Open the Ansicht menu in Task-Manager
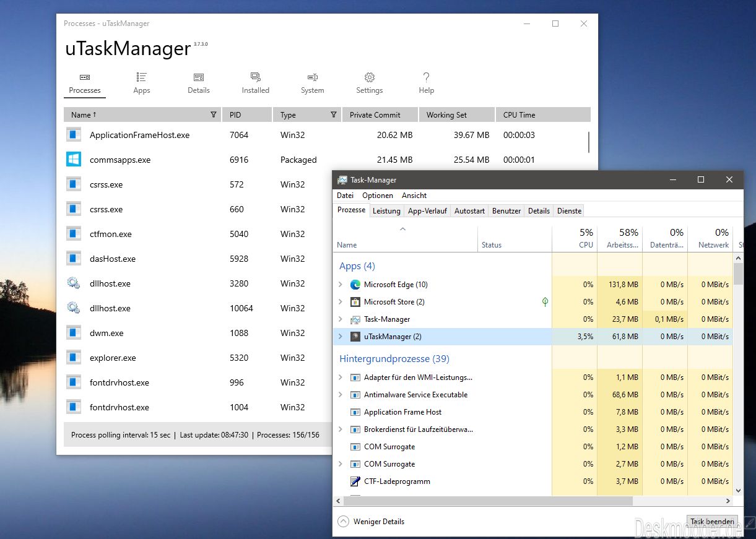Viewport: 756px width, 539px height. coord(414,196)
